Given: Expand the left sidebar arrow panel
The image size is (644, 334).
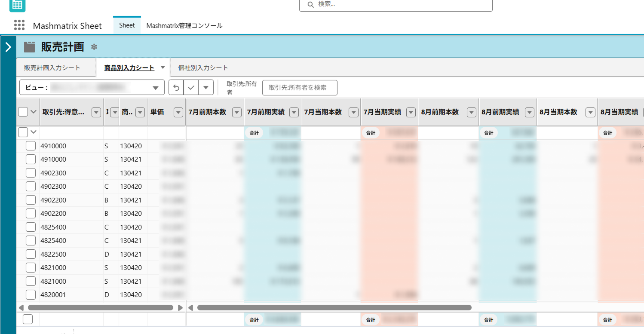Looking at the screenshot, I should [8, 47].
